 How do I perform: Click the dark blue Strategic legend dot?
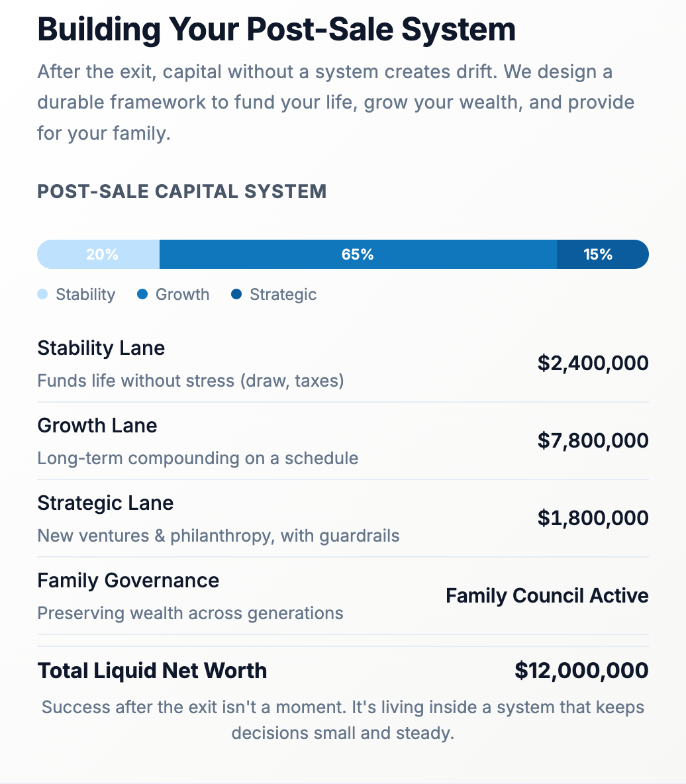pos(236,294)
